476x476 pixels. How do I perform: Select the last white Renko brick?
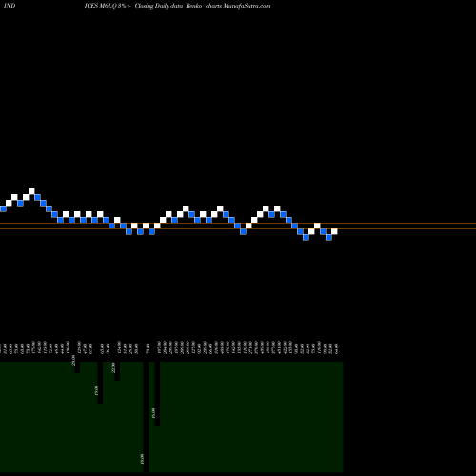(x=334, y=231)
